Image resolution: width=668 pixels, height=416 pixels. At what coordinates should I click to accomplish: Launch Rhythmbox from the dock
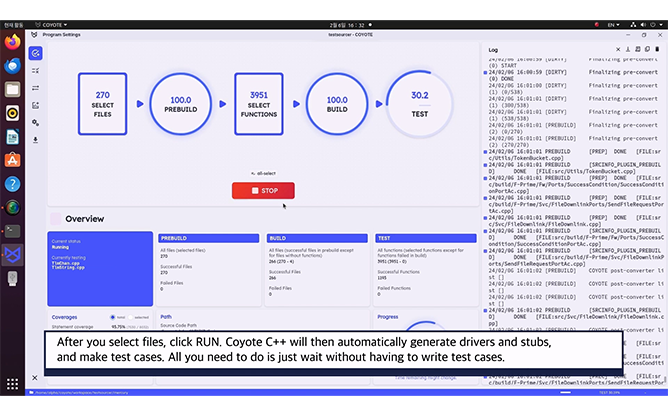[12, 113]
